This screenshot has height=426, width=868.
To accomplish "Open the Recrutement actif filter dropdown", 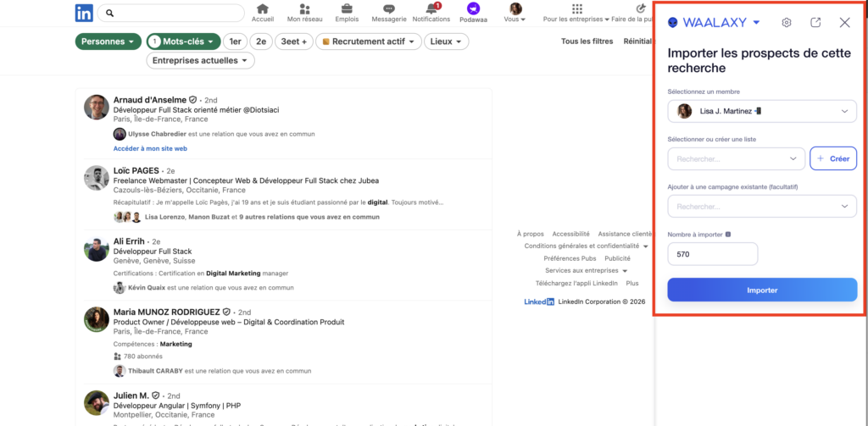I will point(369,41).
